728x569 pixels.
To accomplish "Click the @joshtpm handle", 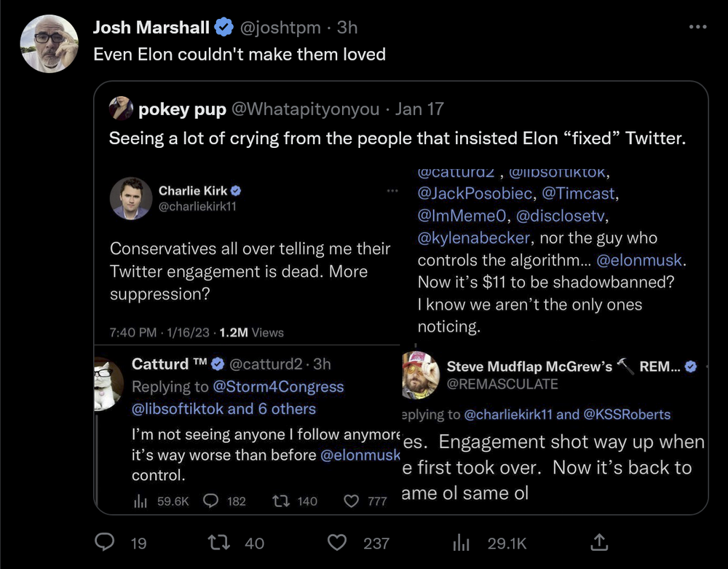I will click(280, 28).
